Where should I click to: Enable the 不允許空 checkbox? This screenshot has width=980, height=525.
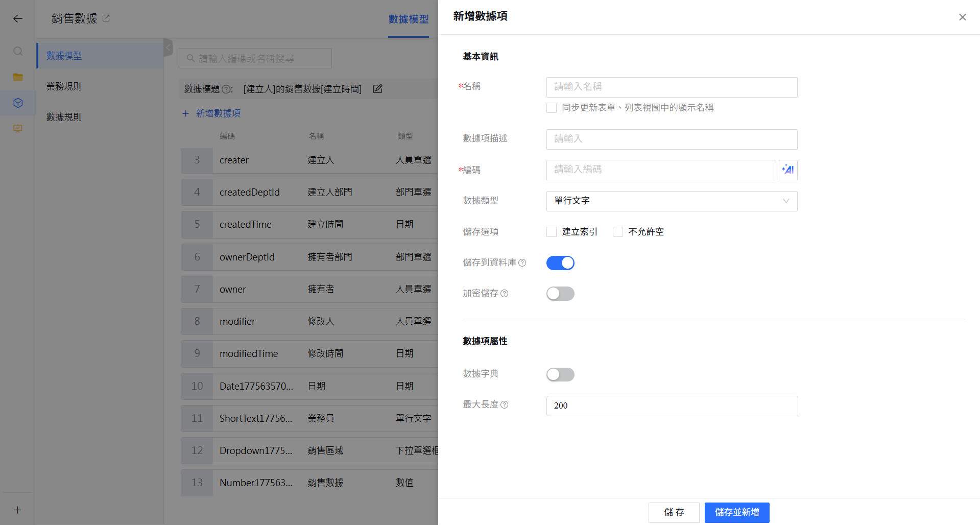click(x=618, y=232)
